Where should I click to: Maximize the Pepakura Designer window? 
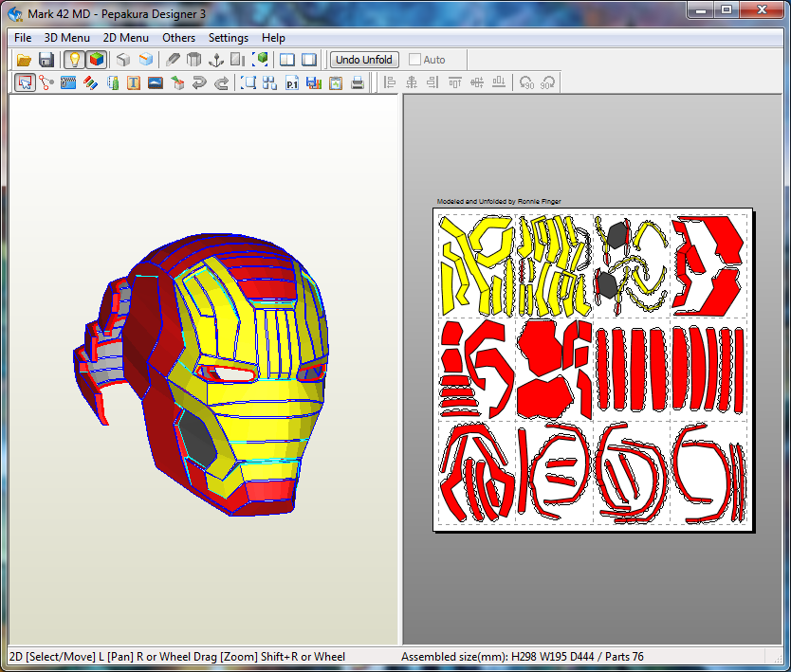point(727,9)
